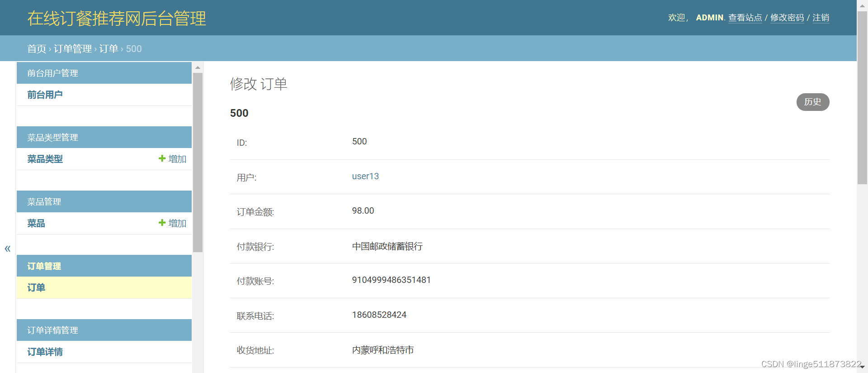Click the phone number 18608528424
The height and width of the screenshot is (373, 868).
(x=379, y=315)
